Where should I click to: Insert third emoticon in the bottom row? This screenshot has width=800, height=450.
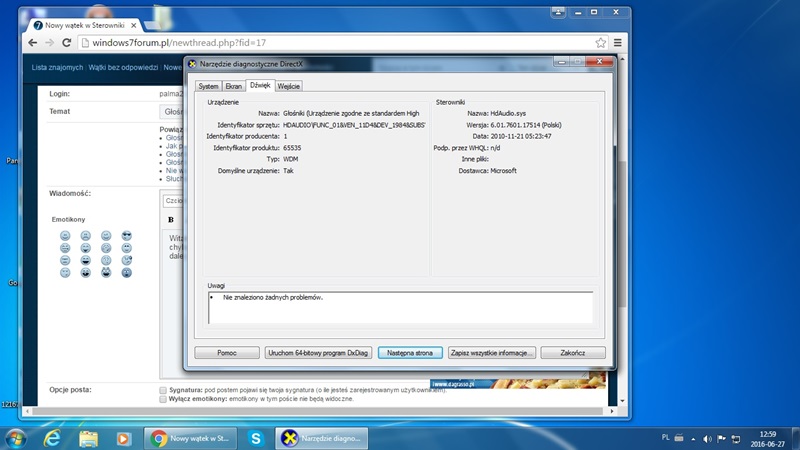pos(106,272)
